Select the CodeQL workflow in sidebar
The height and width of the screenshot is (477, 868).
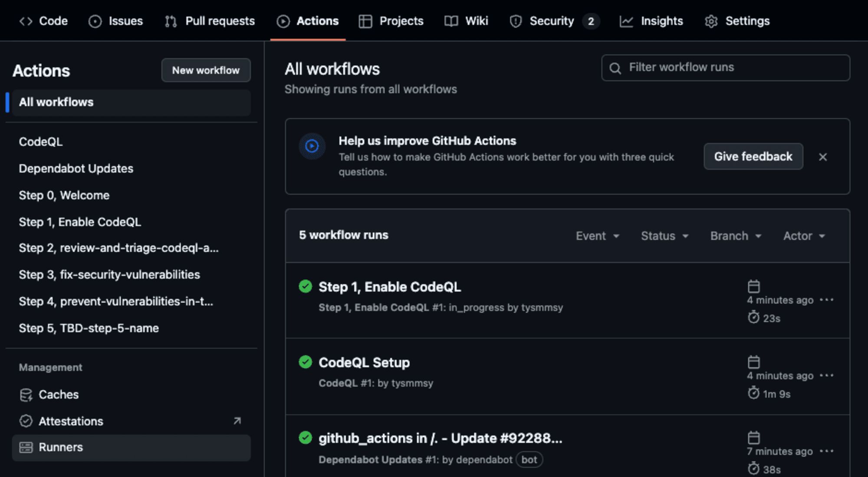coord(41,141)
